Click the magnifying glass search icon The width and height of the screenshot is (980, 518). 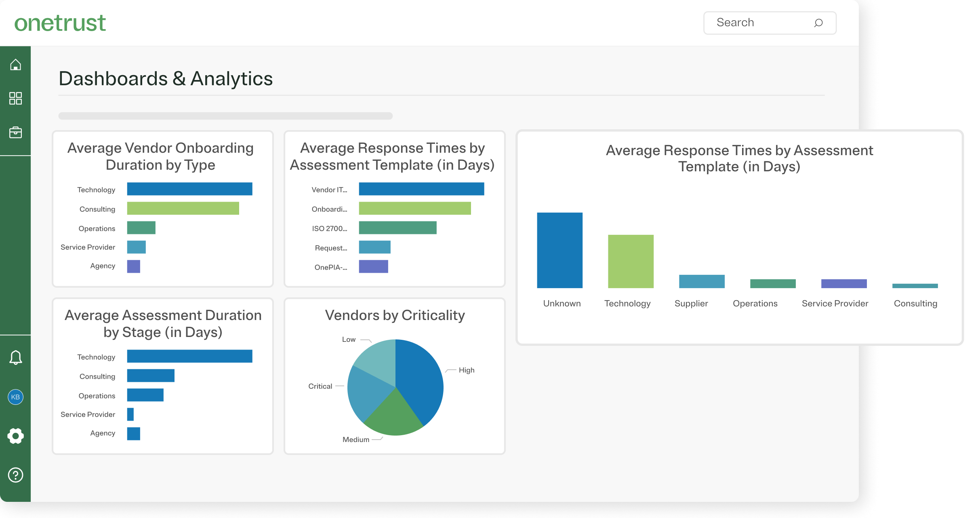click(818, 23)
